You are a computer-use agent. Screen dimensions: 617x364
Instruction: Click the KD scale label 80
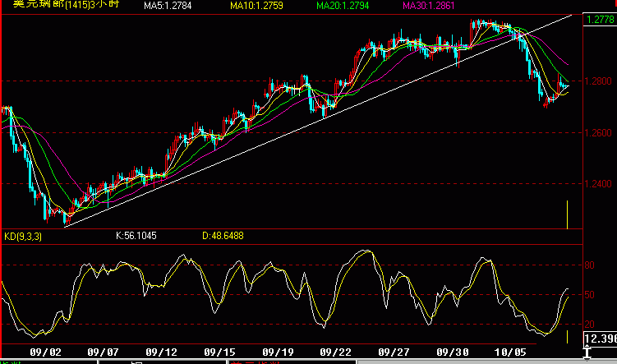589,265
